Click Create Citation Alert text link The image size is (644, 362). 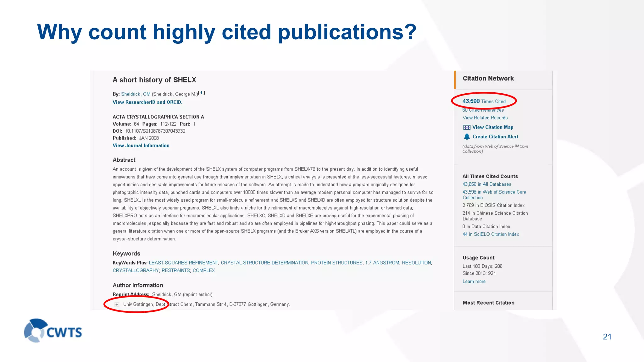495,137
